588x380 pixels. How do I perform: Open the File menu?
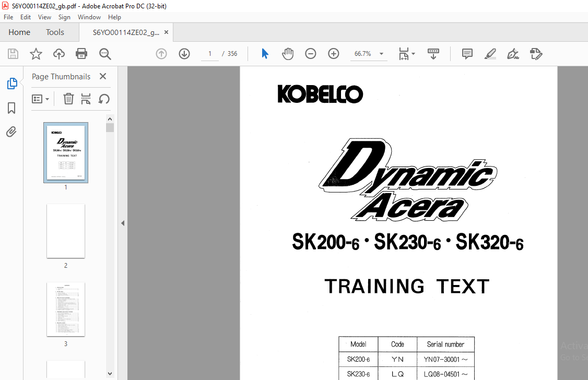[8, 17]
